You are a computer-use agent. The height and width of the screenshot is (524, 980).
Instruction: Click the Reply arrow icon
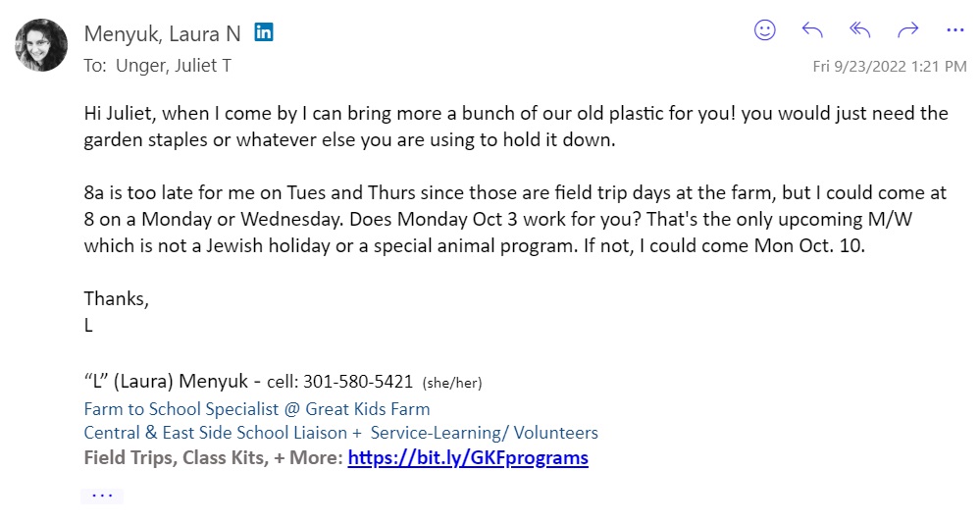pyautogui.click(x=812, y=30)
